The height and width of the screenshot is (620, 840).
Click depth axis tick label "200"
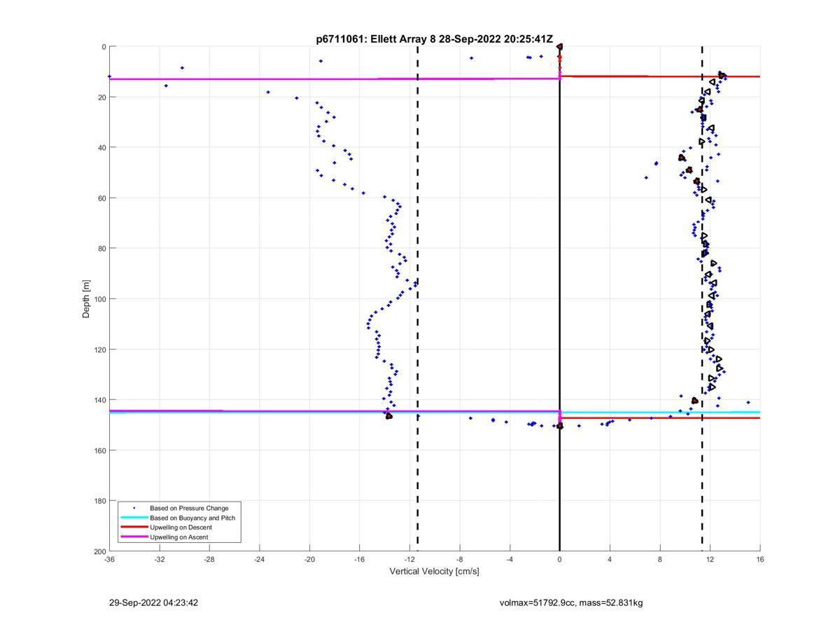click(100, 551)
